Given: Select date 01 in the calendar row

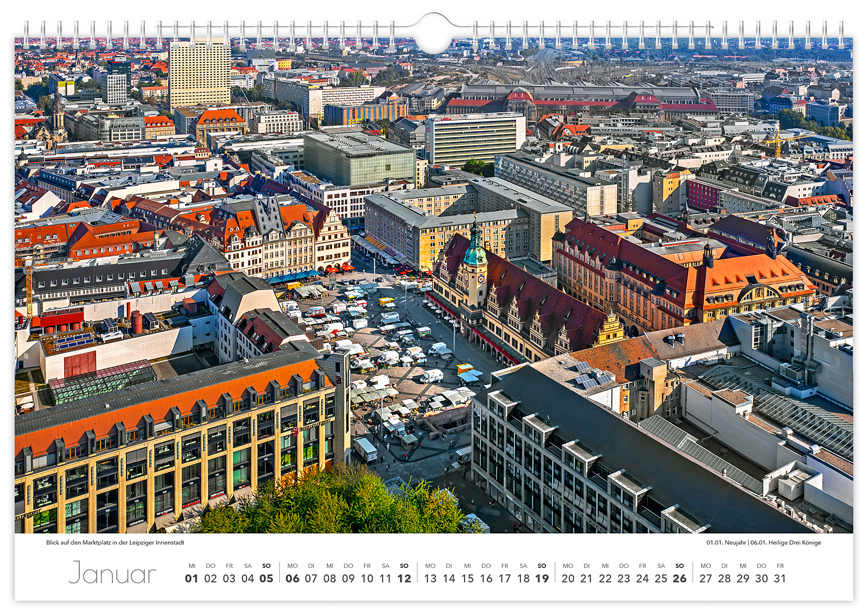Looking at the screenshot, I should coord(192,578).
